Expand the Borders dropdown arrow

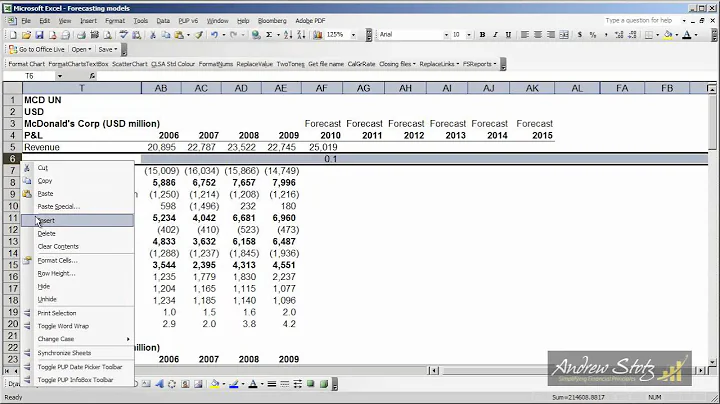(x=658, y=35)
